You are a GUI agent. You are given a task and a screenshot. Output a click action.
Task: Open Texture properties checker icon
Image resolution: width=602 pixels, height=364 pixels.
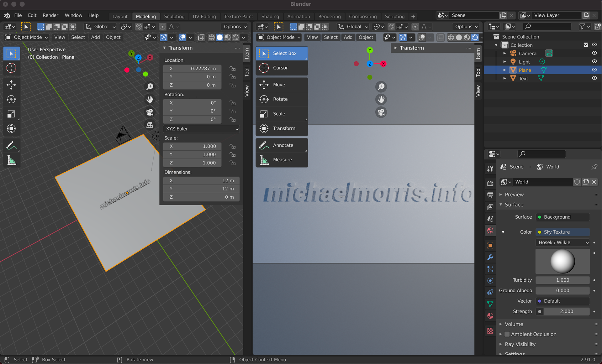490,330
